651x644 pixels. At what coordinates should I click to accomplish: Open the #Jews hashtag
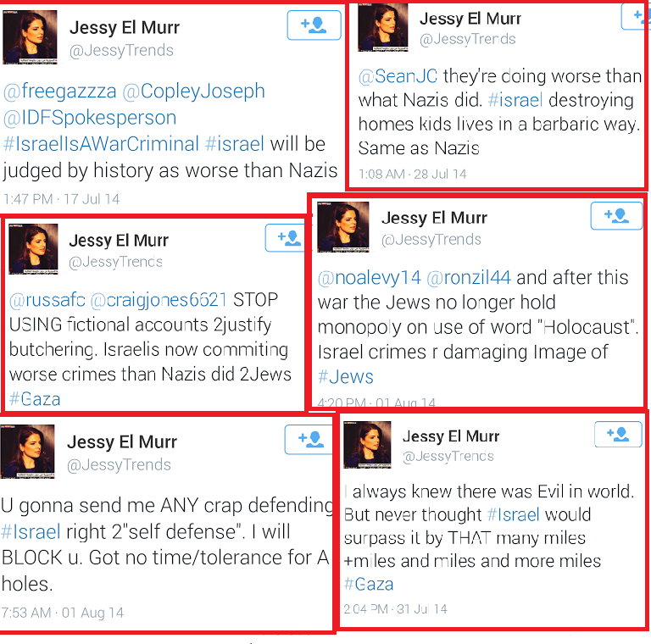pyautogui.click(x=345, y=376)
